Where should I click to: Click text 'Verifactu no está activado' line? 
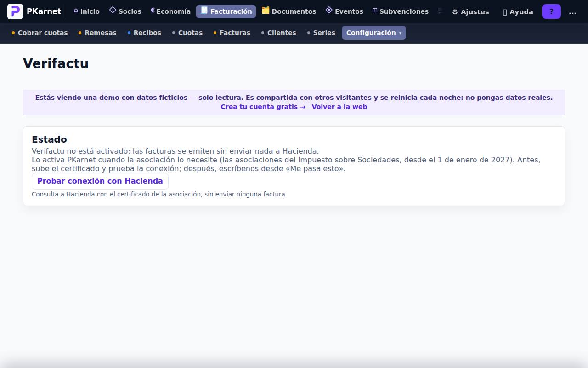pos(175,151)
